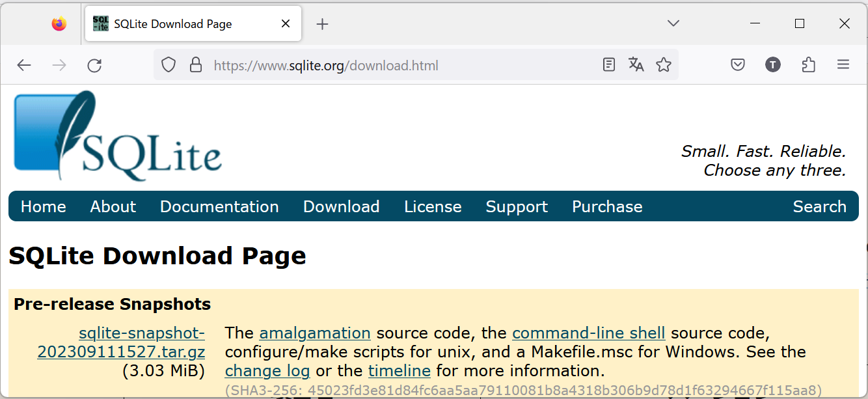Open a new tab with plus button
The width and height of the screenshot is (868, 399).
[322, 25]
